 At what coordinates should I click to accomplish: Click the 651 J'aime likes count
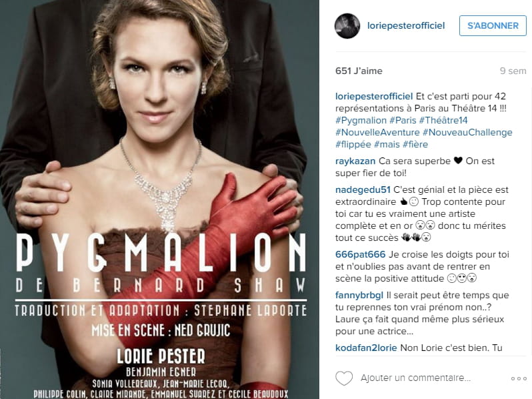(359, 71)
